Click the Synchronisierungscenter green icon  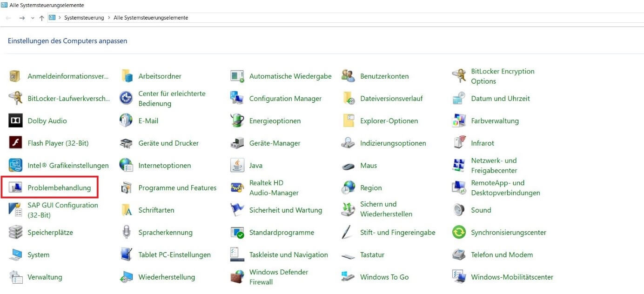tap(459, 232)
